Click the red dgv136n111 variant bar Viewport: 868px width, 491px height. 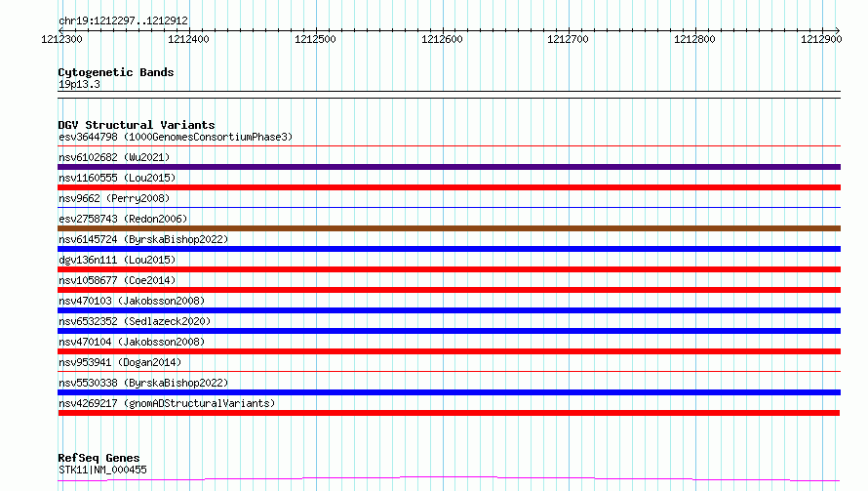(449, 269)
